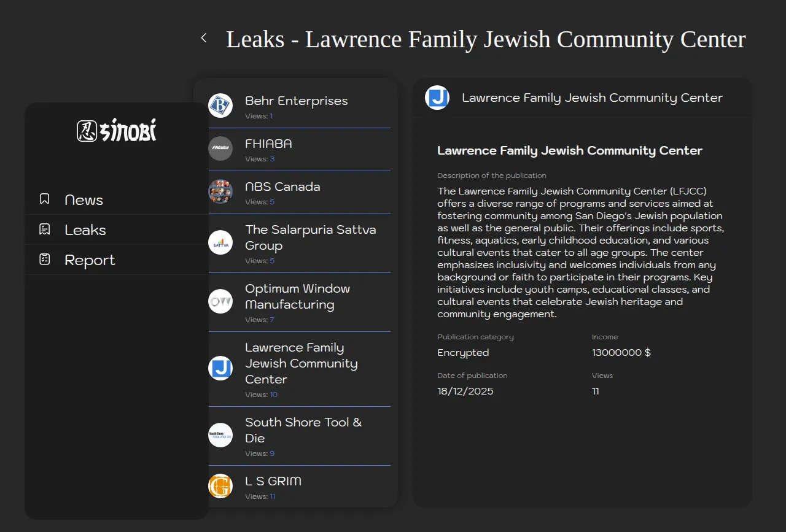Open the Optimum Window Manufacturing entry title
The image size is (786, 532).
[297, 296]
